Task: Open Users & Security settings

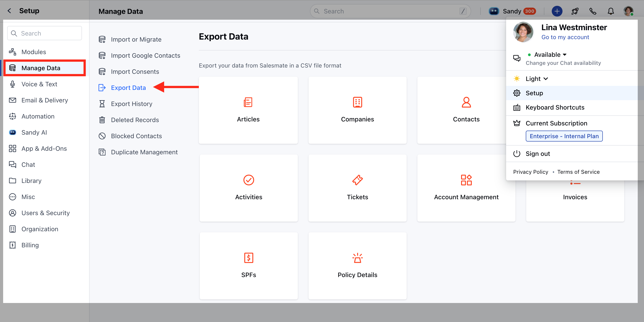Action: (x=45, y=213)
